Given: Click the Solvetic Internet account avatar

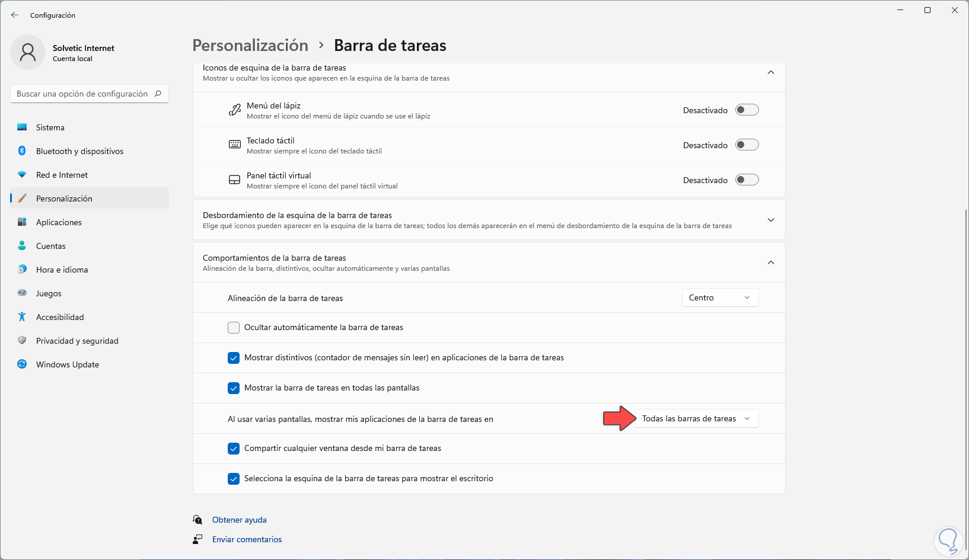Looking at the screenshot, I should click(28, 52).
